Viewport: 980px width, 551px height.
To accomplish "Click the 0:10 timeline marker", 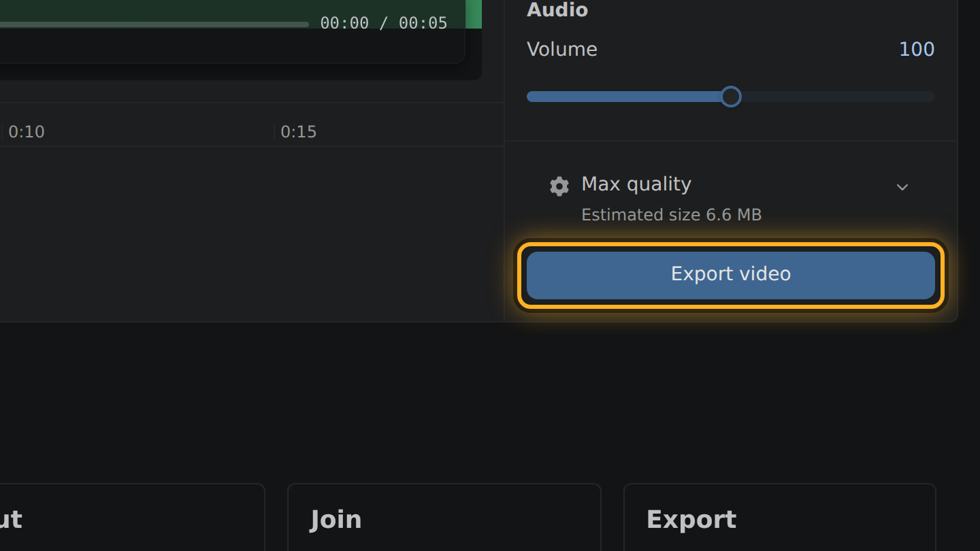I will [27, 131].
